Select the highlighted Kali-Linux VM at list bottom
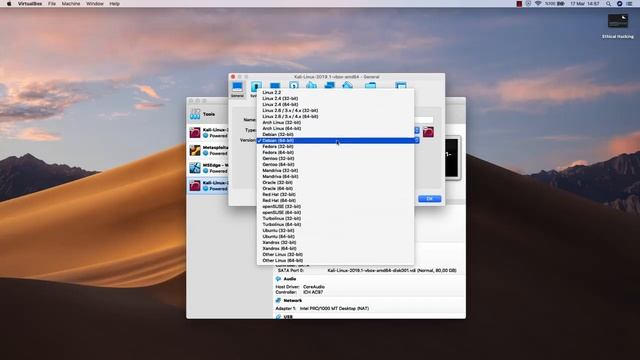 207,186
